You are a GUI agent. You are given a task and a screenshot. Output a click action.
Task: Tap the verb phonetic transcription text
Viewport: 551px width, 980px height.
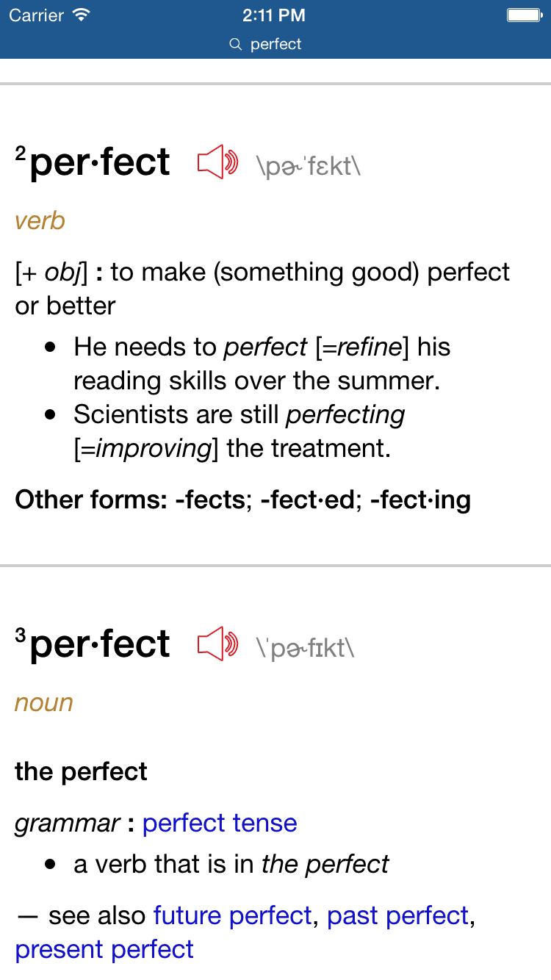[309, 166]
